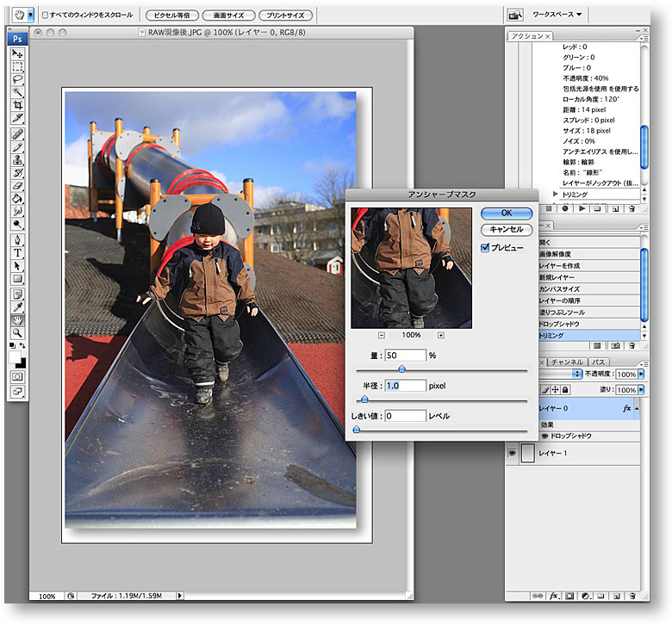The image size is (672, 625).
Task: Open the 不透明度 opacity arrow popup
Action: tap(642, 375)
